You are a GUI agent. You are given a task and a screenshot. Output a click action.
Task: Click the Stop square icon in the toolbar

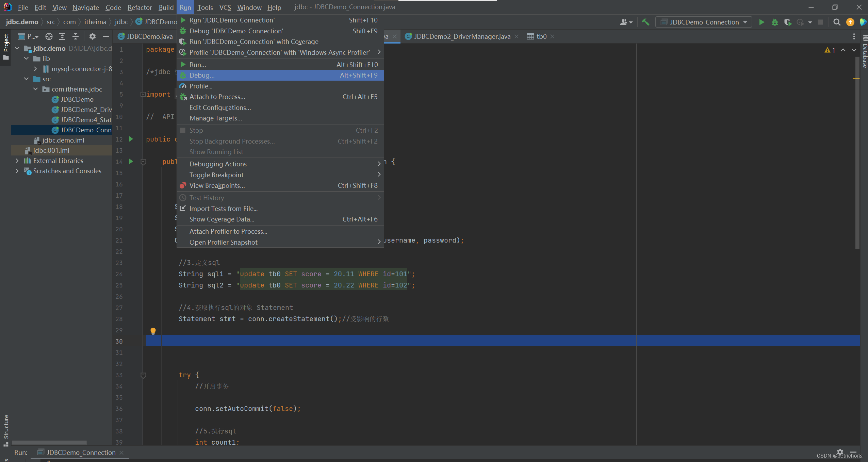pyautogui.click(x=821, y=22)
